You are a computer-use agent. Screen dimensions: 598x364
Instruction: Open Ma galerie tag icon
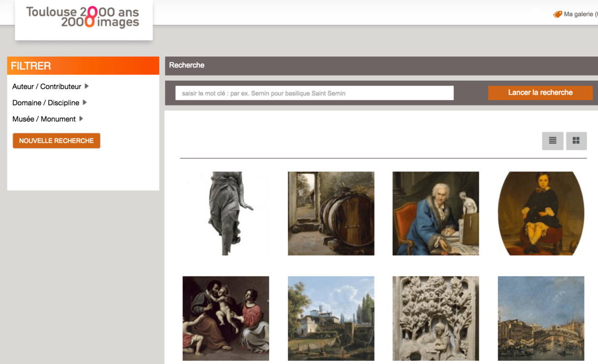coord(558,14)
